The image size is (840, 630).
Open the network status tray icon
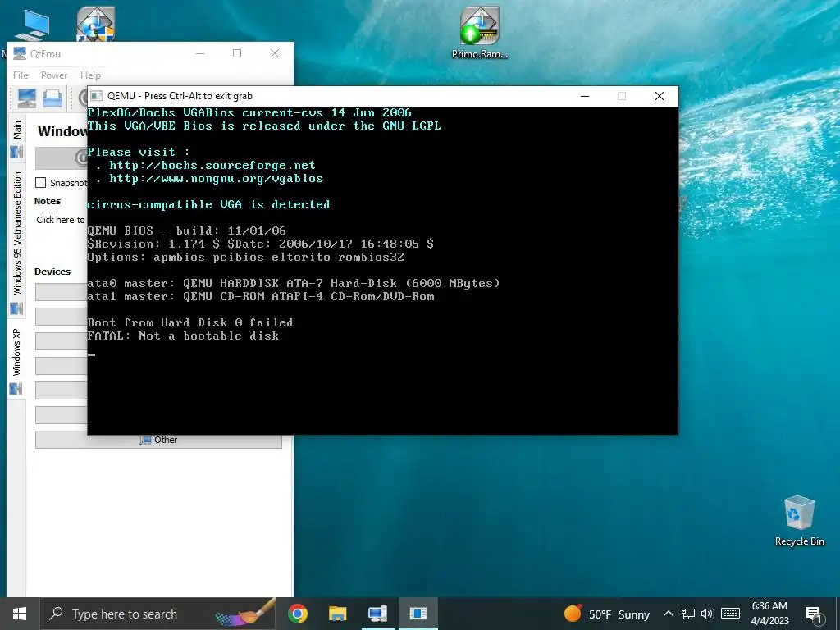click(x=688, y=614)
